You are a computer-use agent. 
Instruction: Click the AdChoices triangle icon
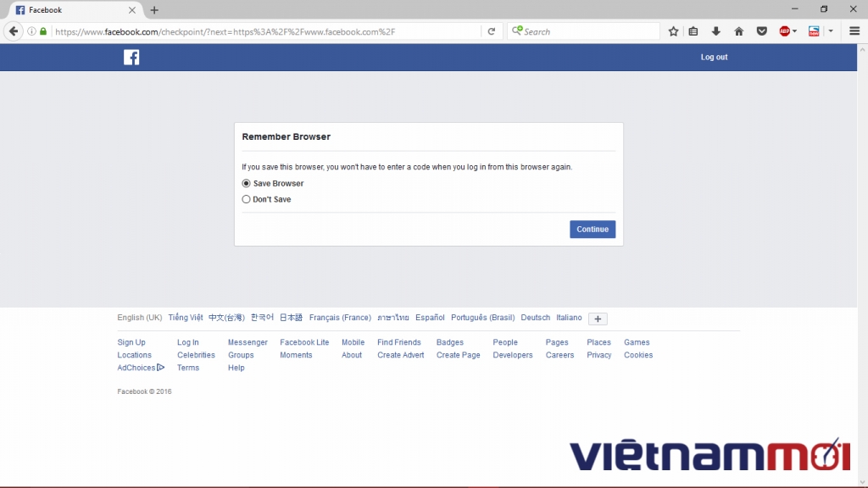pyautogui.click(x=160, y=368)
